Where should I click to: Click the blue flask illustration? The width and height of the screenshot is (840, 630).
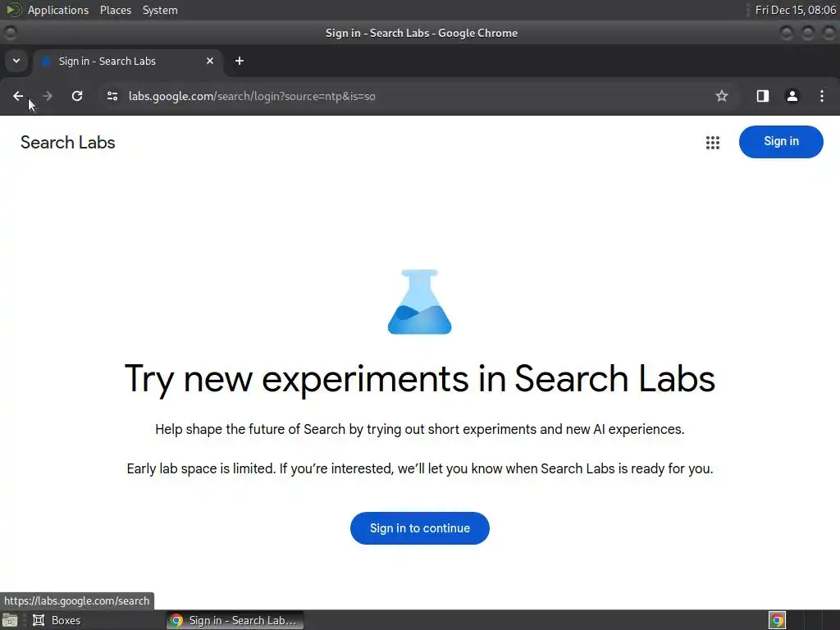pos(419,302)
